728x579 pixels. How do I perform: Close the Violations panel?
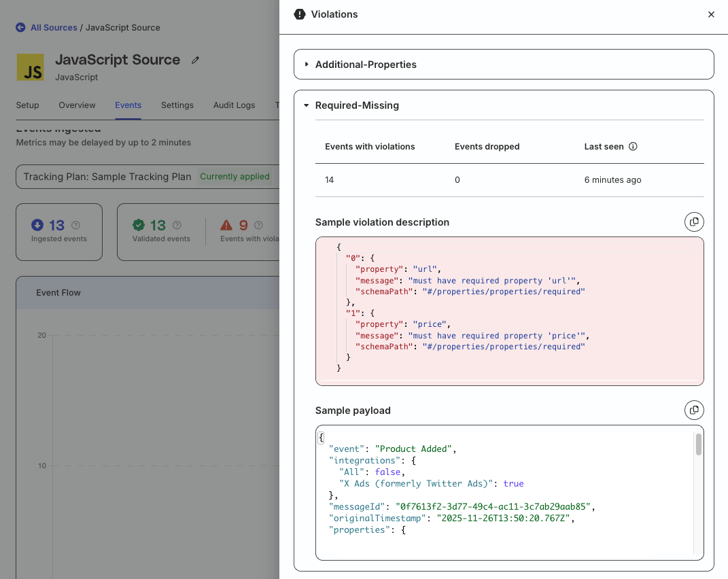click(x=711, y=14)
